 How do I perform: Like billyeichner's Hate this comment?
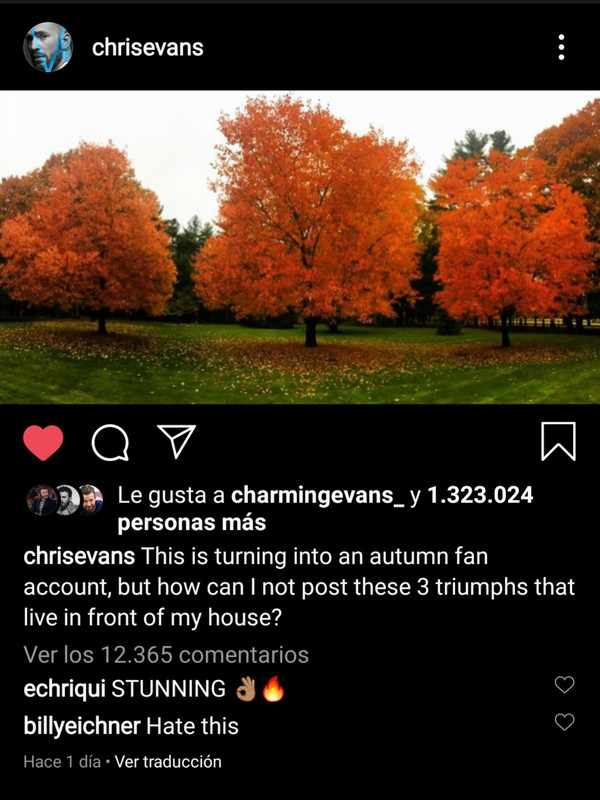pos(564,722)
